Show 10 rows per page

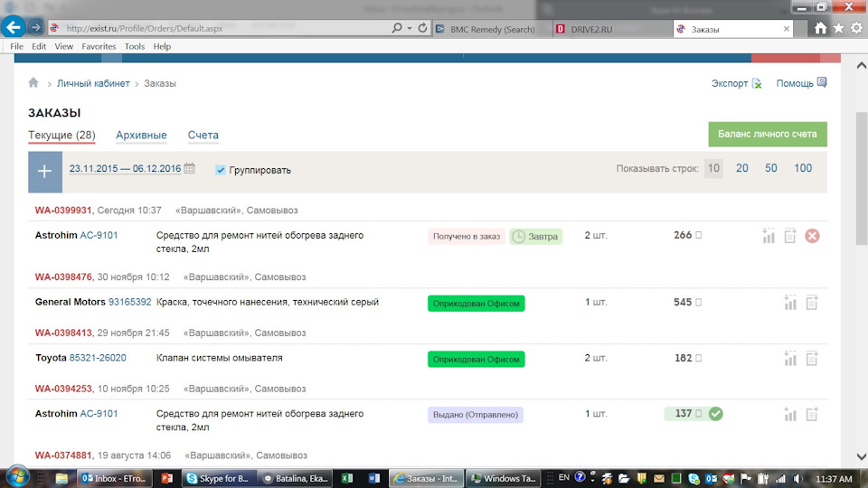click(713, 168)
